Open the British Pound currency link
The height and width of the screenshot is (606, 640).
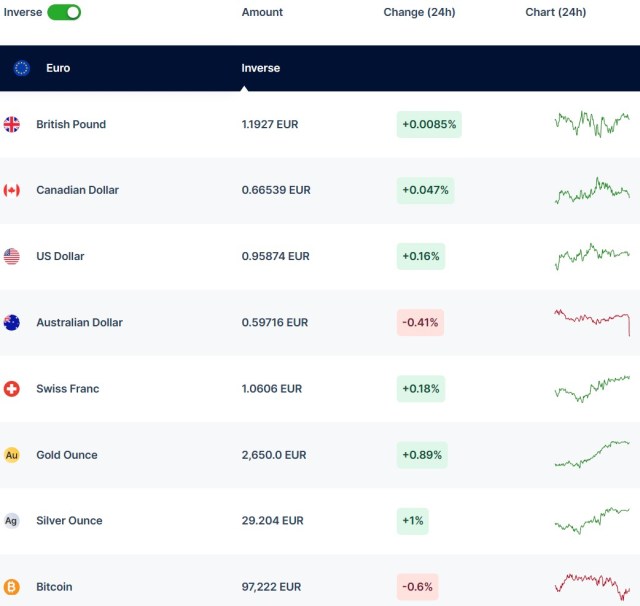pyautogui.click(x=71, y=124)
